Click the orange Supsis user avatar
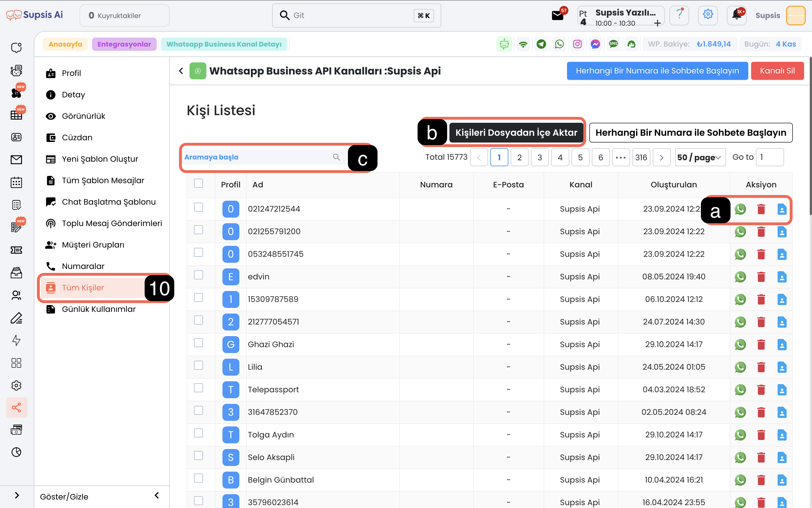812x508 pixels. [796, 16]
